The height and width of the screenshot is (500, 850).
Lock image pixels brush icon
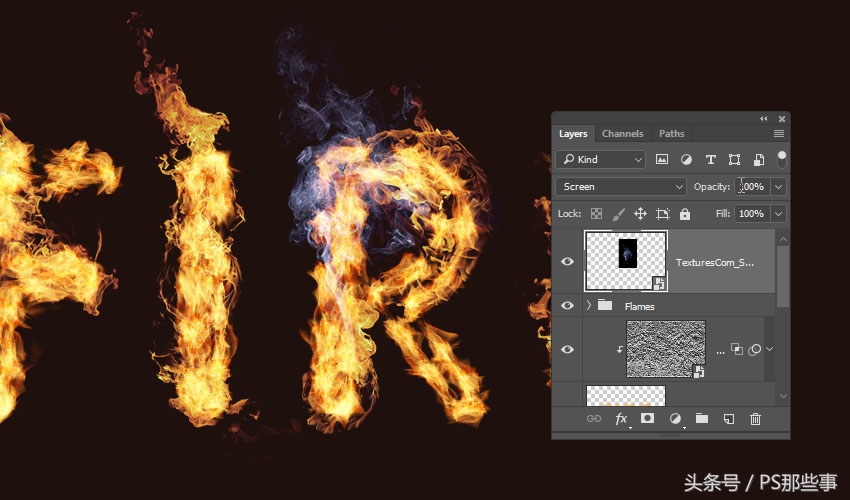coord(618,214)
